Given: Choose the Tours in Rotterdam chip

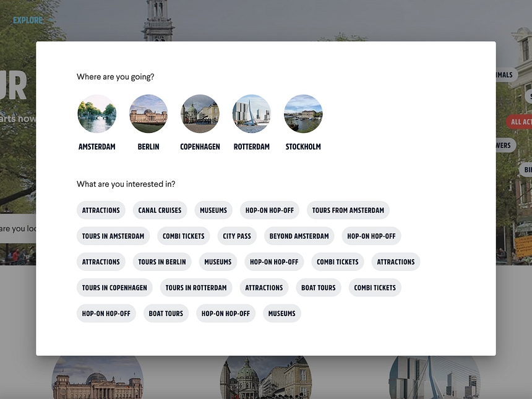Looking at the screenshot, I should pyautogui.click(x=196, y=288).
